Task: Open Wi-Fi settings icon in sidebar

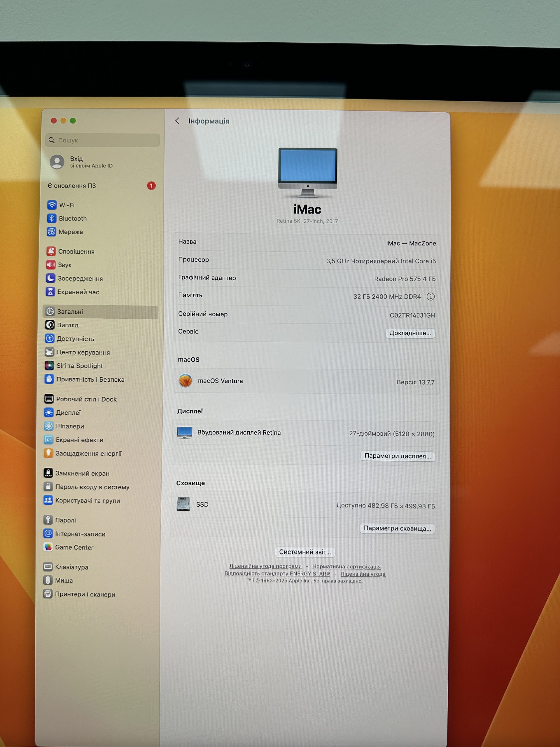Action: point(52,205)
